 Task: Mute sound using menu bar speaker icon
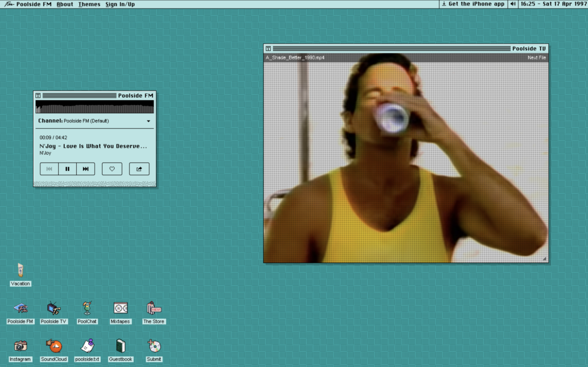(513, 4)
